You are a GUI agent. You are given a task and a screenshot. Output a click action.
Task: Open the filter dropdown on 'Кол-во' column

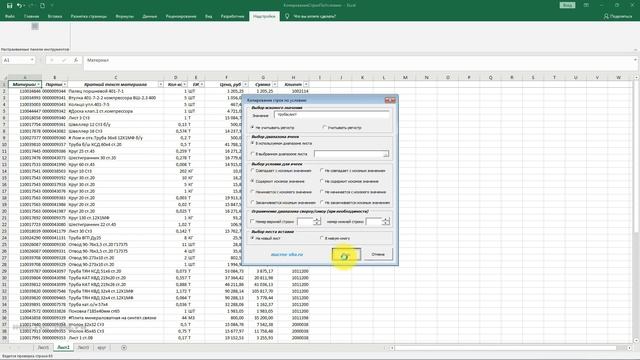(x=185, y=84)
